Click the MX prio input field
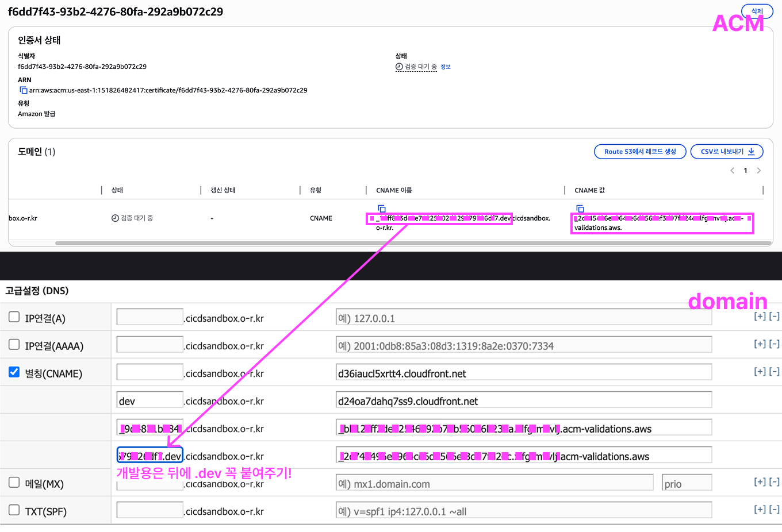The width and height of the screenshot is (782, 532). tap(687, 484)
